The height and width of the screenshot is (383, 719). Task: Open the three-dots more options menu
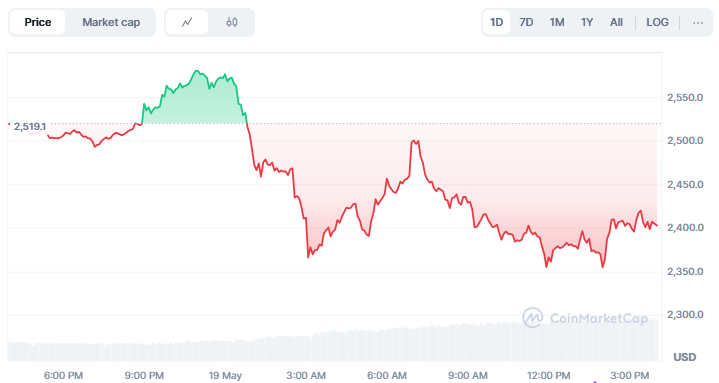(697, 22)
